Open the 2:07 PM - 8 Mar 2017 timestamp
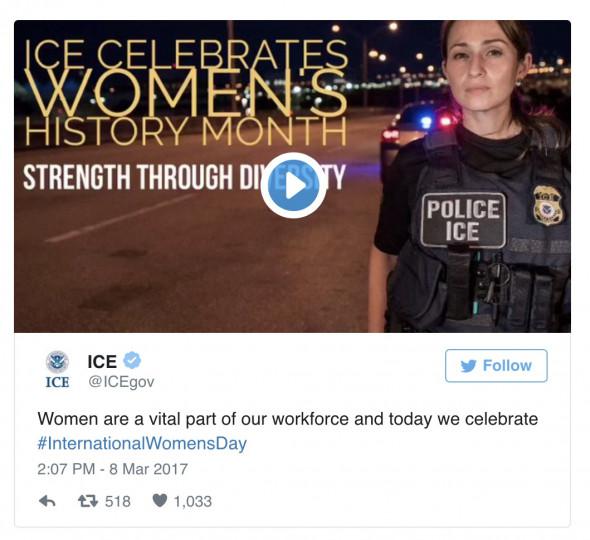Screen dimensions: 590x540 [x=113, y=469]
